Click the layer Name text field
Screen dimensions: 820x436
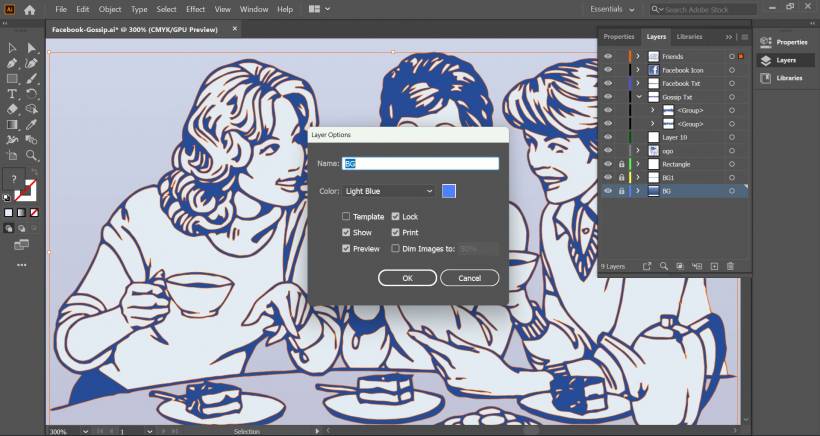[x=420, y=163]
